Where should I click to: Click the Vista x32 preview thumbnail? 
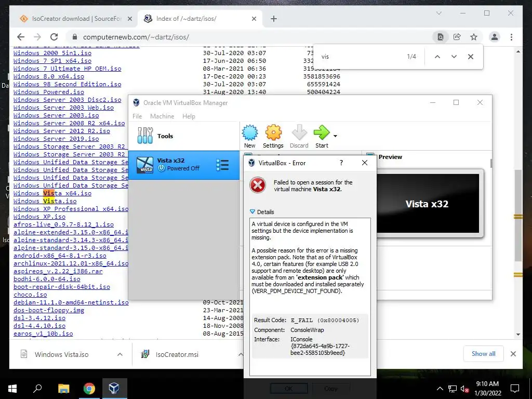click(x=427, y=204)
